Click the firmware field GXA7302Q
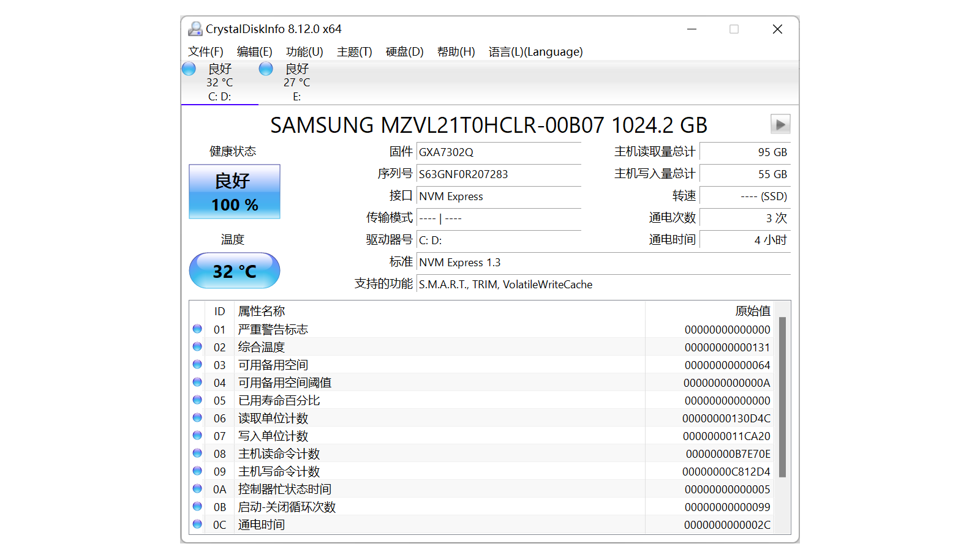The width and height of the screenshot is (980, 560). click(499, 152)
